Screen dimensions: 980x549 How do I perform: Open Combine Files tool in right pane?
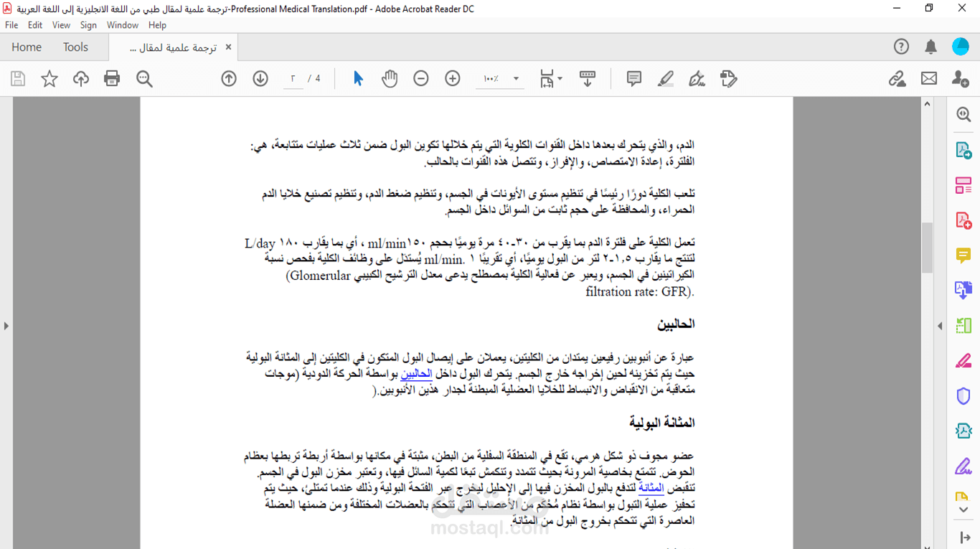[963, 290]
